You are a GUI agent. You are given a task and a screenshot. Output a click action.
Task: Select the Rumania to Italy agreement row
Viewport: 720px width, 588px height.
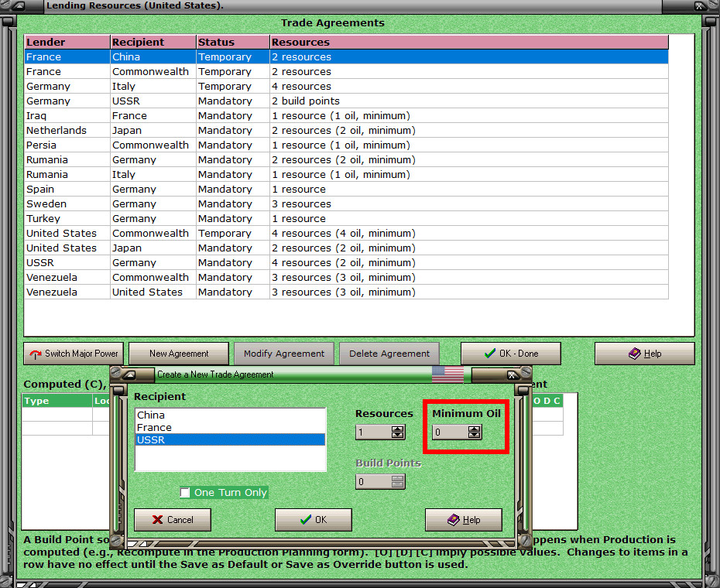click(x=346, y=174)
